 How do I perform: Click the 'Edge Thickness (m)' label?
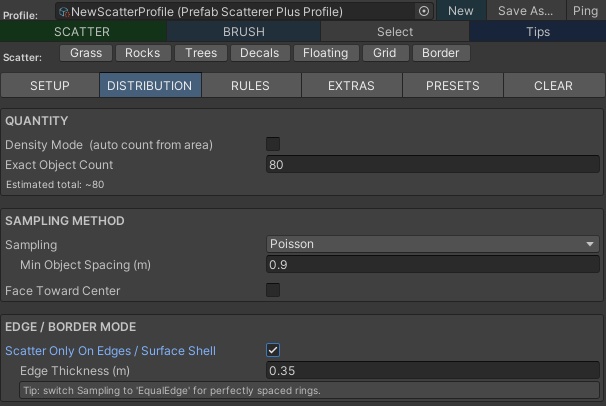click(x=75, y=371)
